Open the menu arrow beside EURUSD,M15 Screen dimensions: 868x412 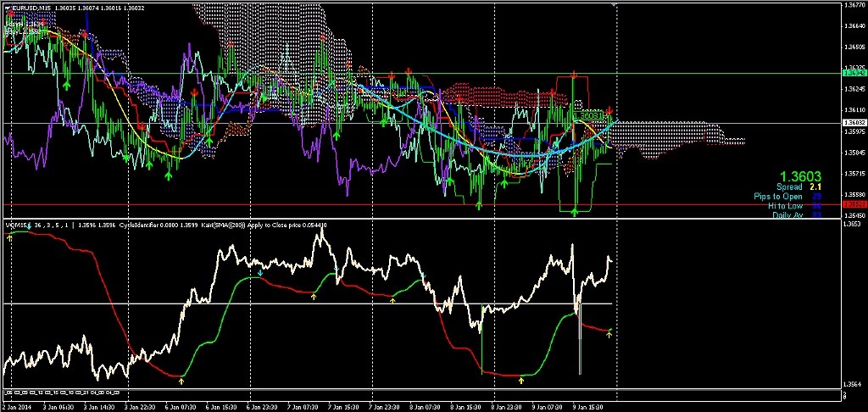[x=7, y=8]
